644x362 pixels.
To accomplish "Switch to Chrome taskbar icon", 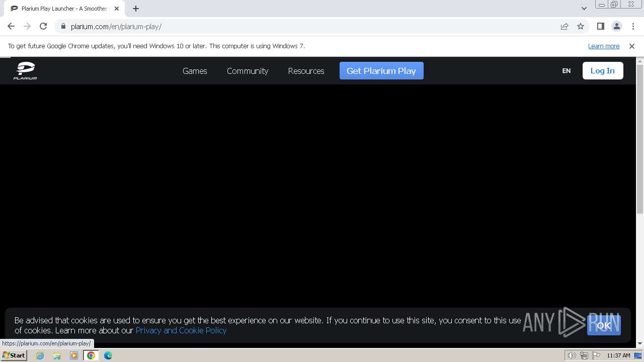I will [91, 355].
